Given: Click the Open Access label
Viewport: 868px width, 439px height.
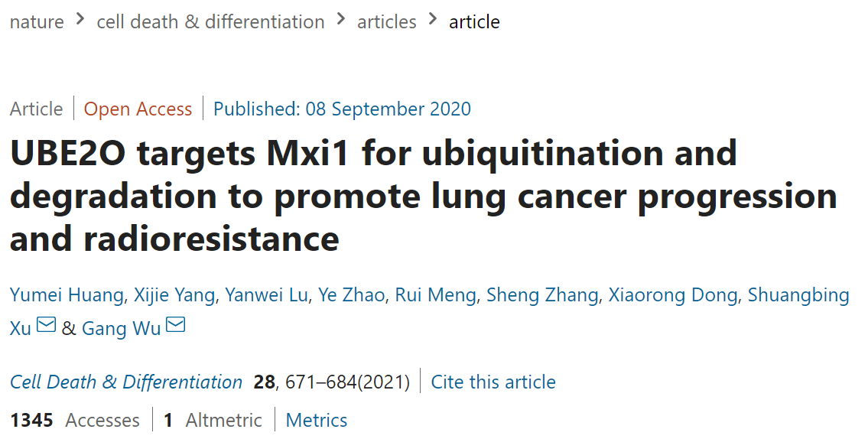Looking at the screenshot, I should [x=138, y=109].
